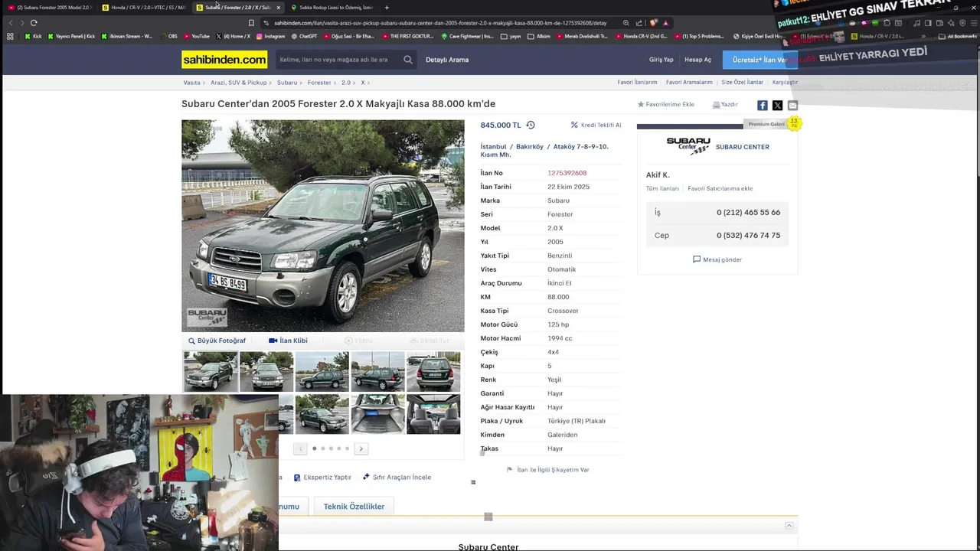980x551 pixels.
Task: Open YouTube bookmark
Action: pos(197,36)
